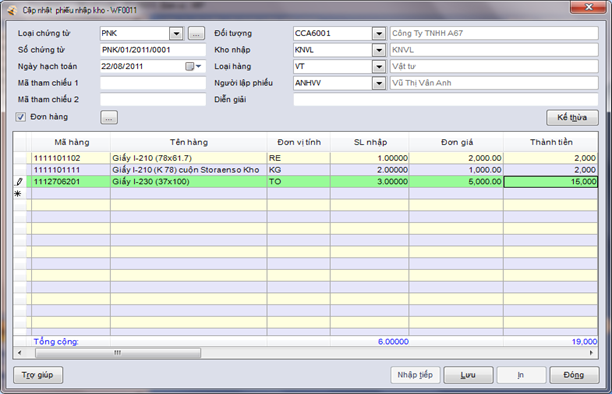Screen dimensions: 612x394
Task: Click the Thành tiền column header
Action: tap(551, 142)
